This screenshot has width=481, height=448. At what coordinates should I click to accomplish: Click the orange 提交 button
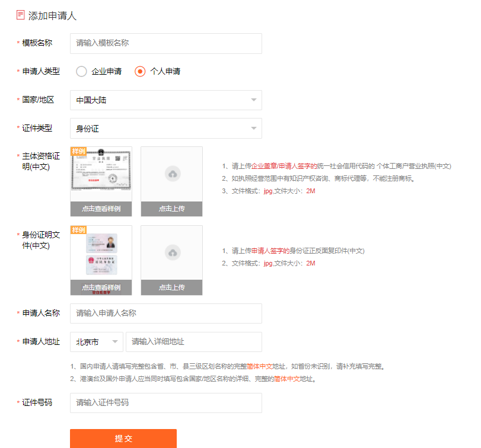coord(123,439)
